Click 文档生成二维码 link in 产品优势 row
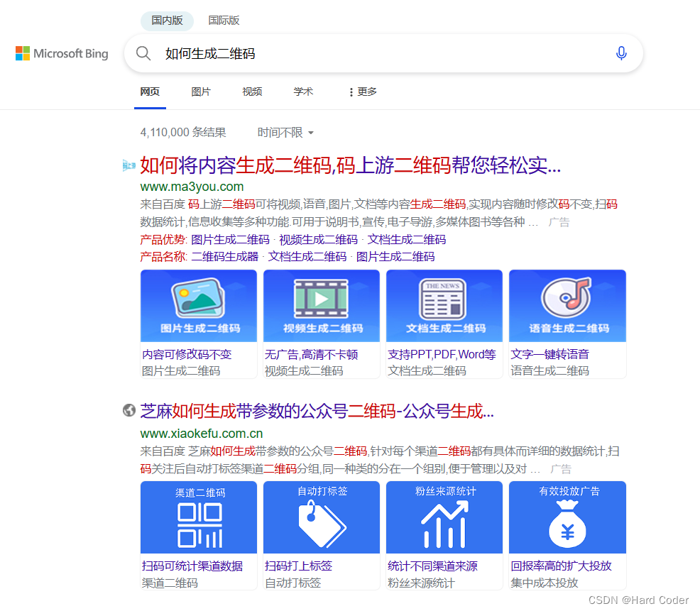The height and width of the screenshot is (611, 700). pos(407,240)
